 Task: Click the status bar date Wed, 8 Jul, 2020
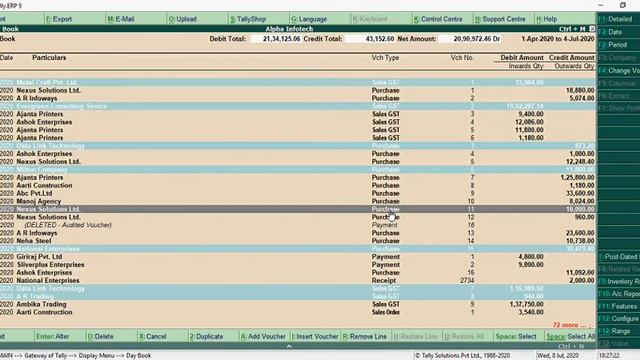click(x=558, y=356)
